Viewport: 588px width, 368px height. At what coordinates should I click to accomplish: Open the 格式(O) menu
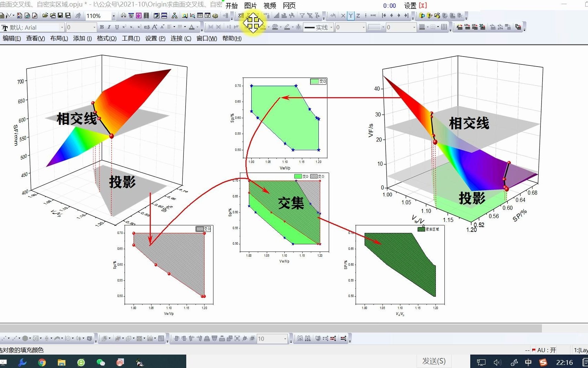(x=107, y=38)
